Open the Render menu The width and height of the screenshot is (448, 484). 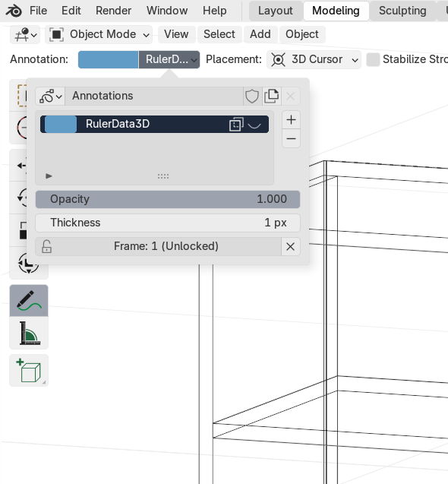pos(113,11)
